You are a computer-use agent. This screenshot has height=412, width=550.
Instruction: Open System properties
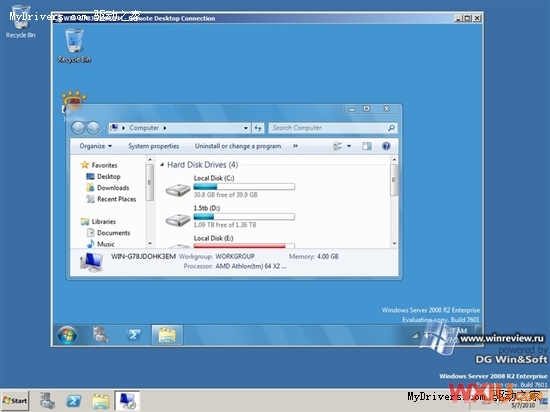coord(154,146)
